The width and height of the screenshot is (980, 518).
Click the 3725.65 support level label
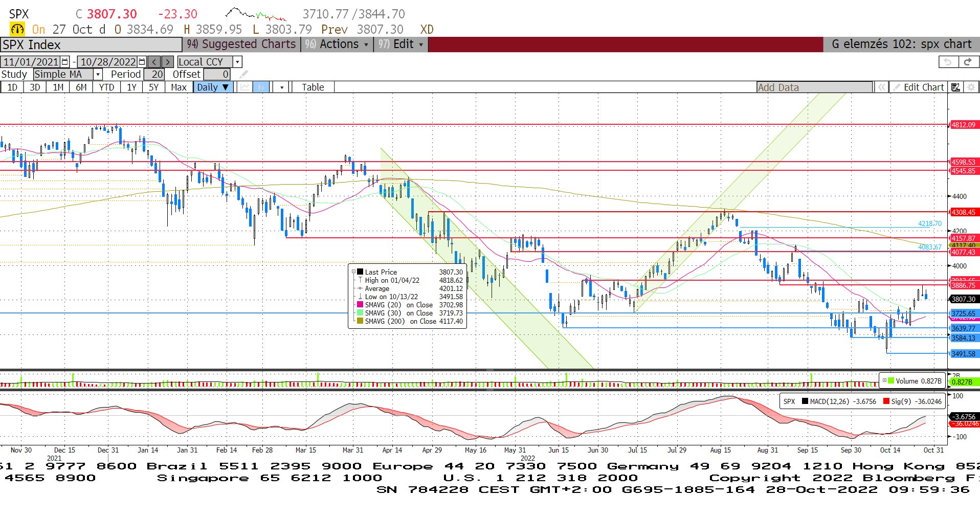[x=963, y=313]
